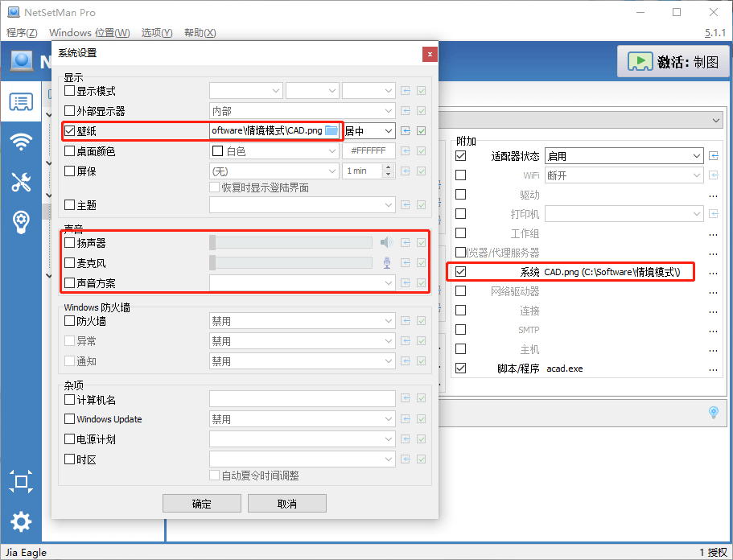Open desktop color 白色 dropdown
Image resolution: width=733 pixels, height=560 pixels.
tap(274, 151)
